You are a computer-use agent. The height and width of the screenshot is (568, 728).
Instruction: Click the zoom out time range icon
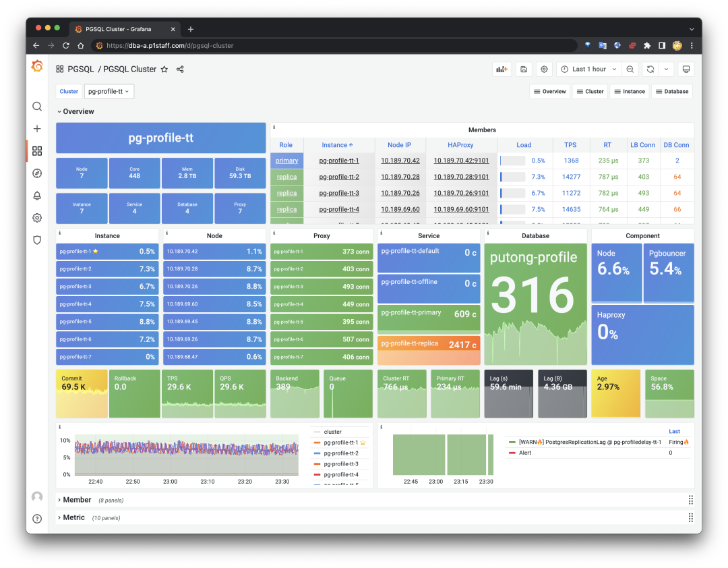pyautogui.click(x=630, y=69)
